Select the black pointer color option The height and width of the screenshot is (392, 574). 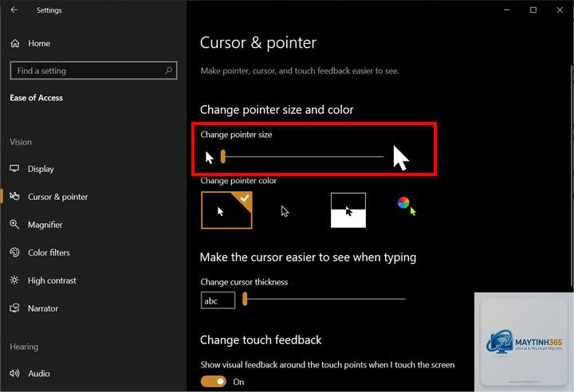[x=285, y=211]
